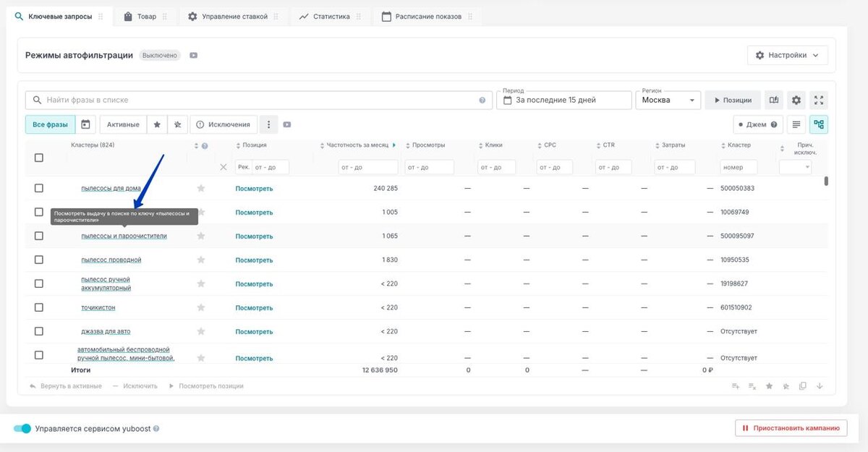The height and width of the screenshot is (452, 868).
Task: Star the «пылесос проводной» phrase
Action: (x=201, y=260)
